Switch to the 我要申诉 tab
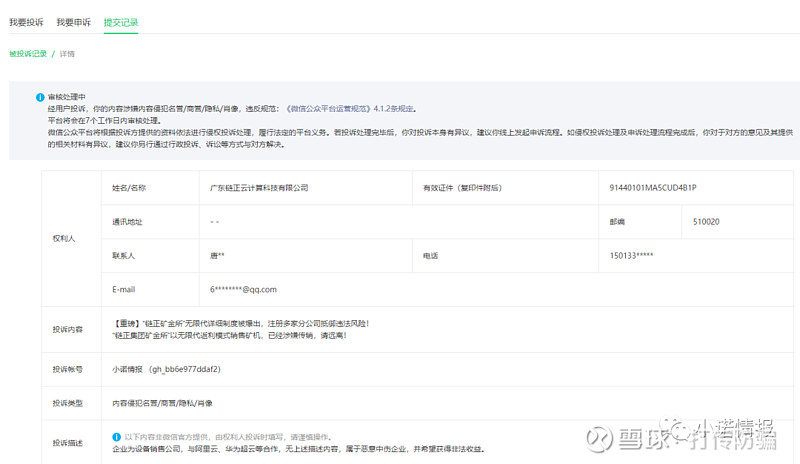800x464 pixels. pyautogui.click(x=73, y=22)
